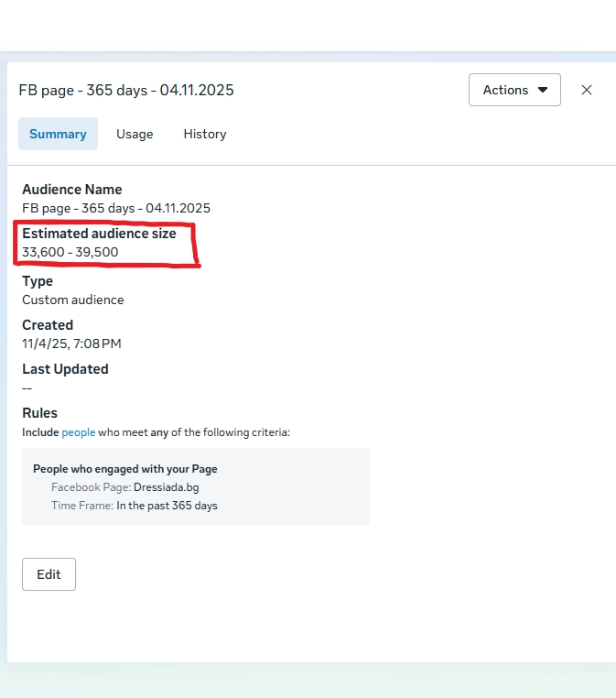The width and height of the screenshot is (616, 698).
Task: Click 'People who engaged with your Page' rule
Action: pos(125,468)
